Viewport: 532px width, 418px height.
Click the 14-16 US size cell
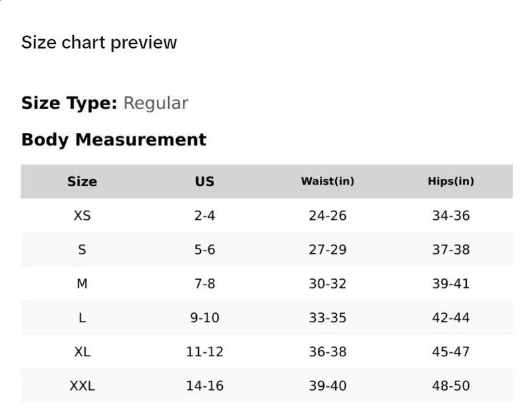pos(205,386)
